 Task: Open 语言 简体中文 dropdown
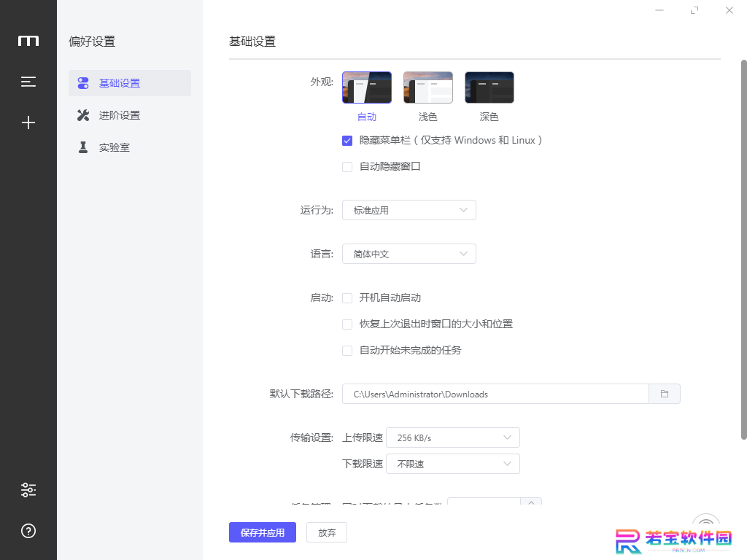409,254
